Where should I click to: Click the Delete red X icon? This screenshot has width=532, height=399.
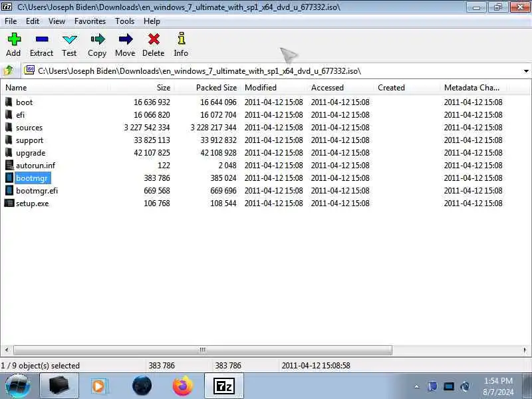tap(154, 39)
